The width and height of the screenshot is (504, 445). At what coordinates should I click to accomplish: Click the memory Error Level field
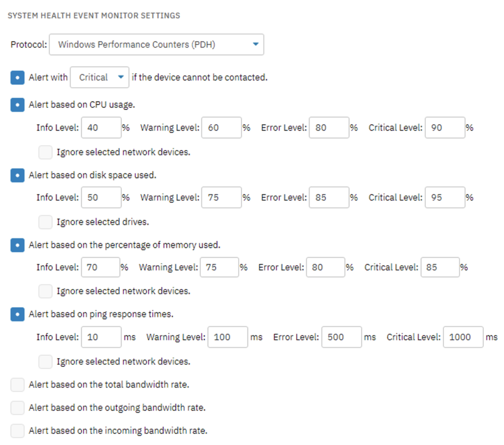coord(326,267)
